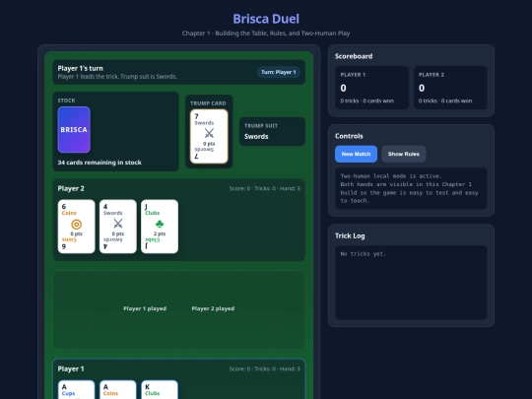
Task: Click the Player 2 hand heading
Action: [71, 188]
